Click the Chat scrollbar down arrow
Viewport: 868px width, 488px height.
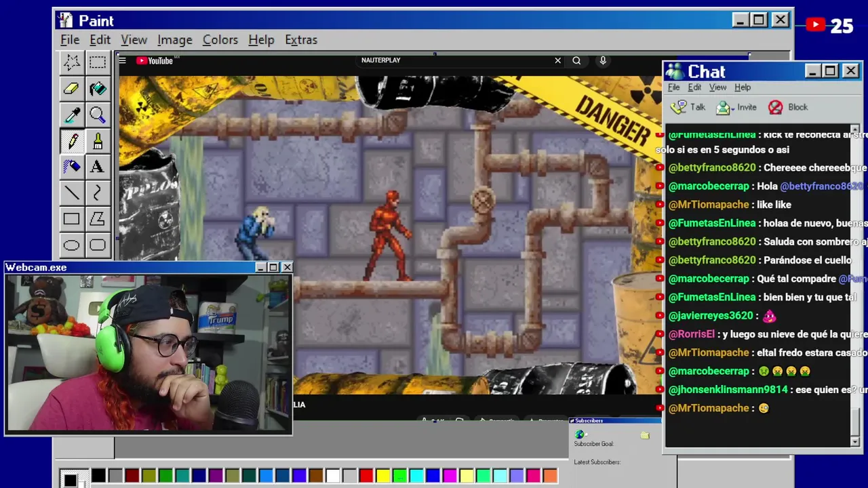point(854,442)
